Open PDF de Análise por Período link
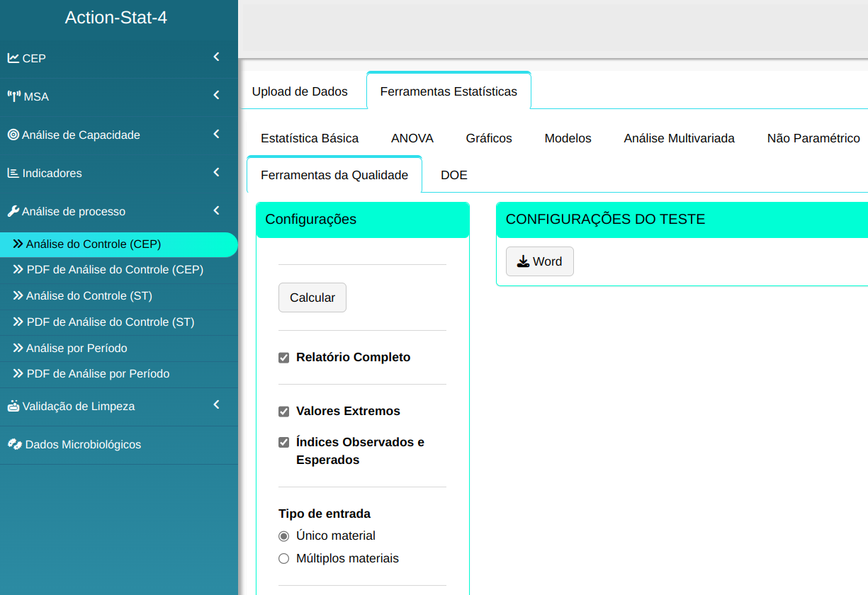This screenshot has height=595, width=868. point(98,373)
